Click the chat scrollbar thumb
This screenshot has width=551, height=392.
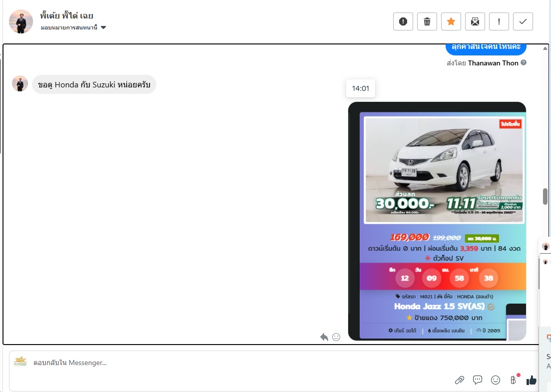545,196
